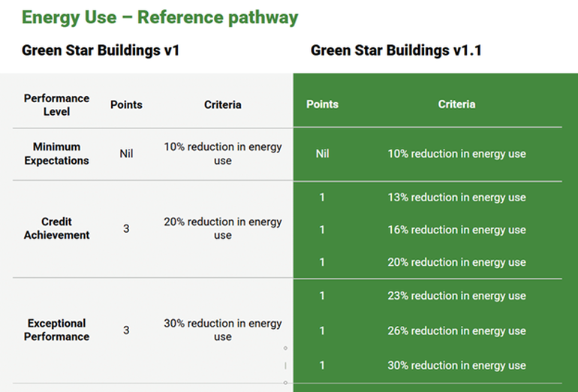Click '16% reduction in energy use' criteria
The height and width of the screenshot is (392, 578).
[x=456, y=230]
